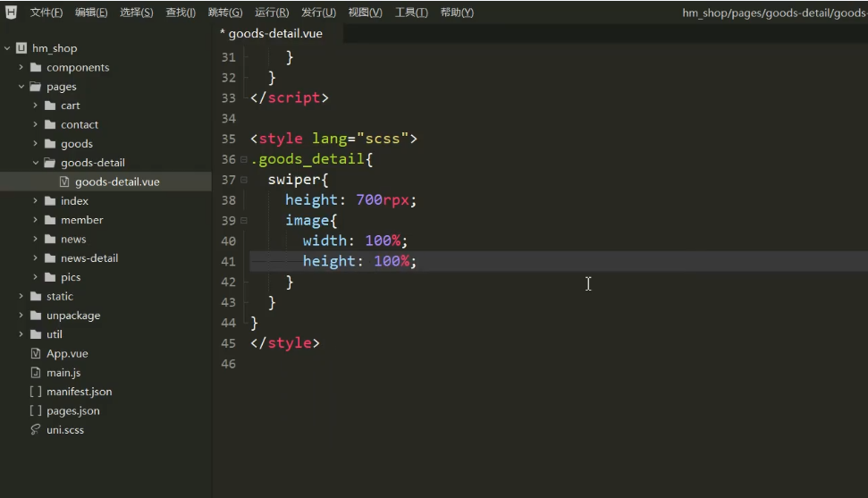Click the news folder icon

click(x=50, y=239)
